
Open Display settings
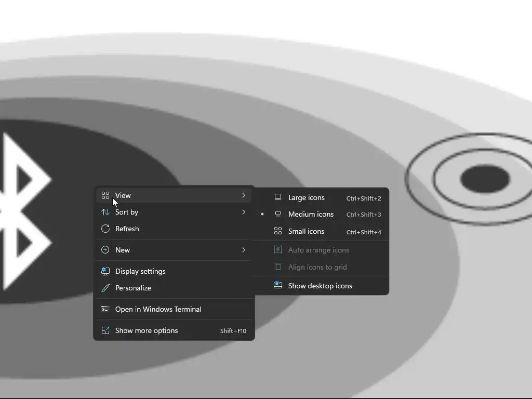coord(174,271)
